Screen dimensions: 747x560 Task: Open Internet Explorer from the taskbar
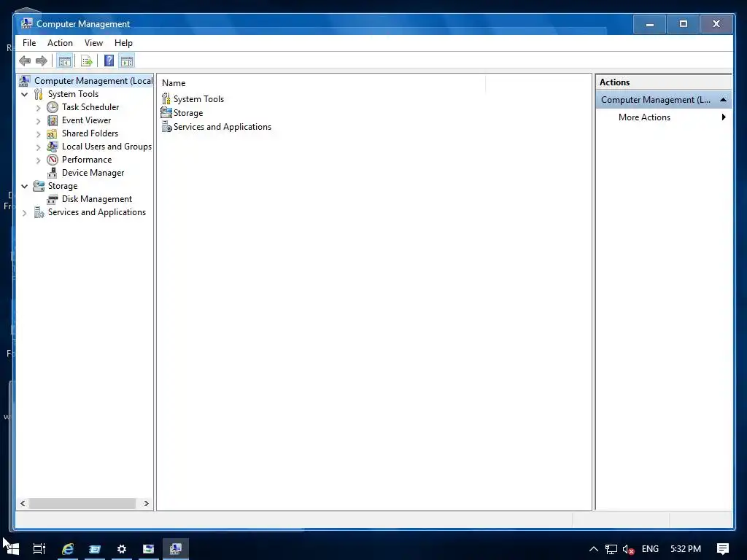(x=68, y=549)
